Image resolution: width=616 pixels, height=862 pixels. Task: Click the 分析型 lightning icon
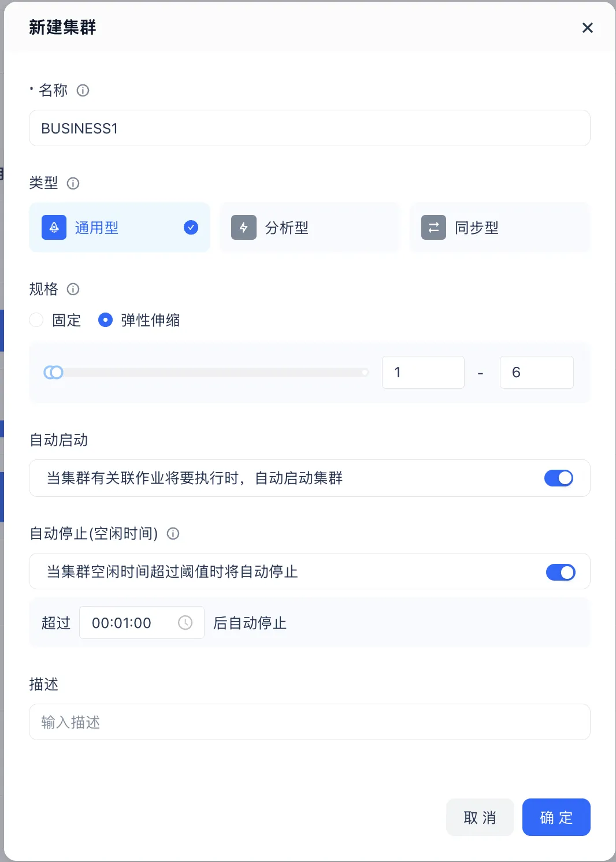tap(243, 228)
